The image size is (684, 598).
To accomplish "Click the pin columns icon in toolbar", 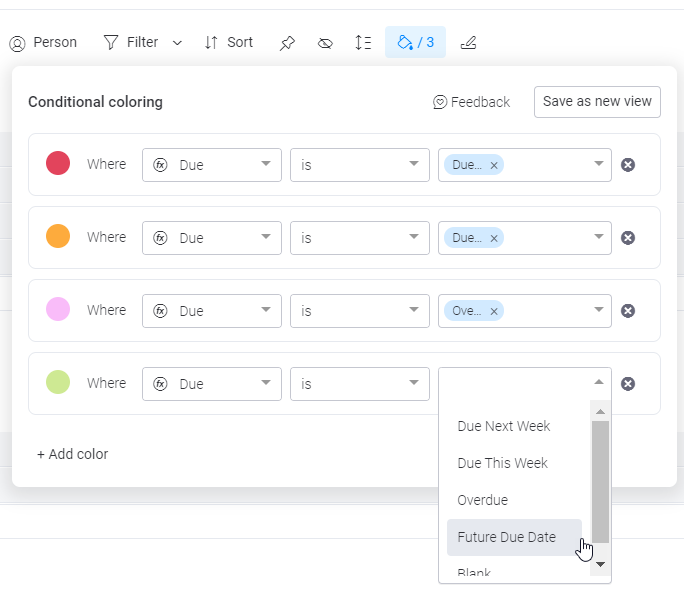I will click(x=287, y=43).
